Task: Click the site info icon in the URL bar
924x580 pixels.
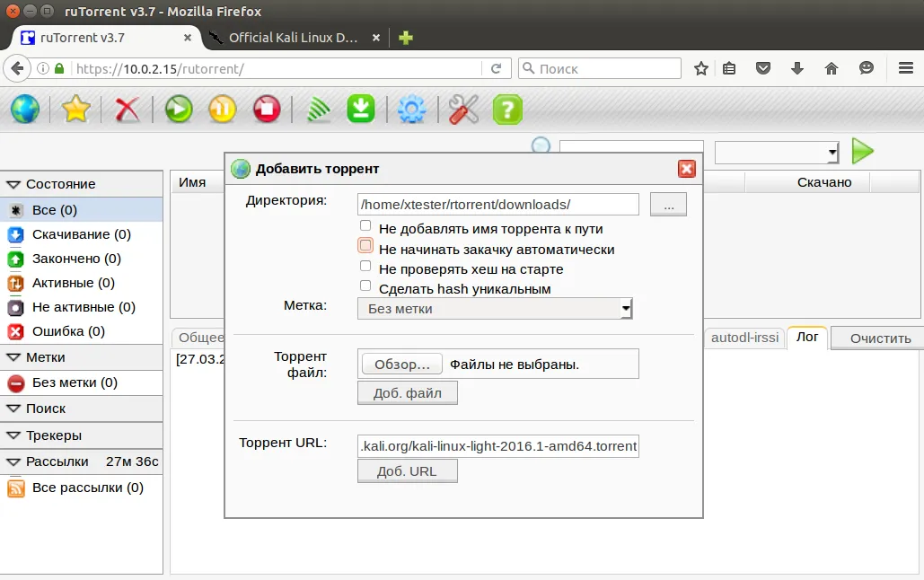Action: pyautogui.click(x=43, y=68)
